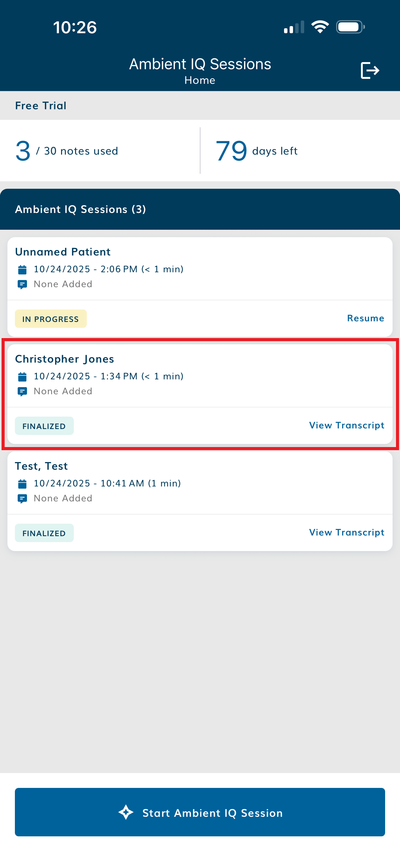Resume the Unnamed Patient session
The width and height of the screenshot is (400, 868).
tap(365, 319)
